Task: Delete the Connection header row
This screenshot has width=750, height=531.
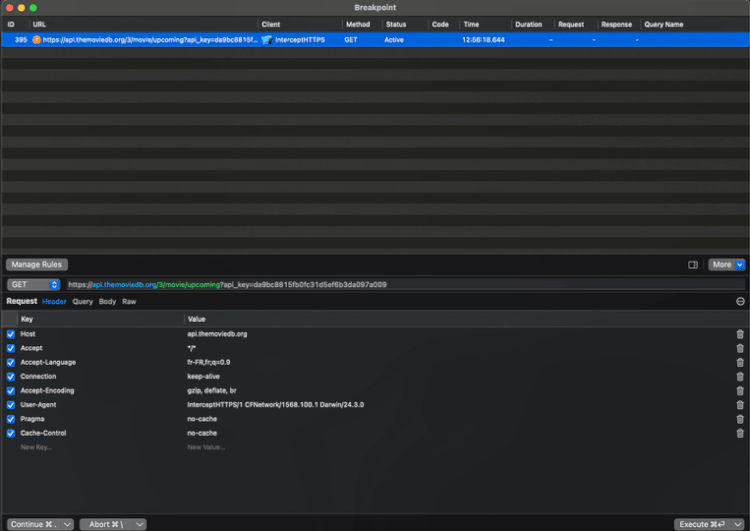Action: coord(739,376)
